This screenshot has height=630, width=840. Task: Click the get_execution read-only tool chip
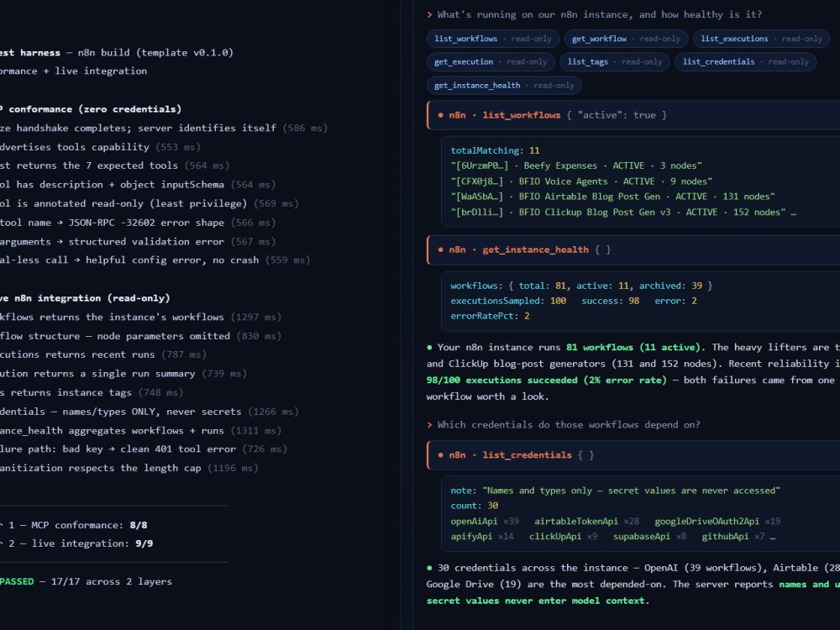pos(491,61)
